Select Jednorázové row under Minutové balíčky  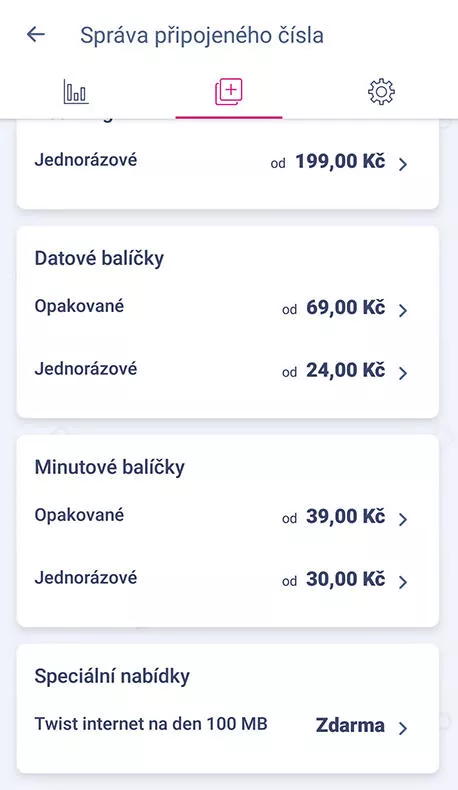228,580
